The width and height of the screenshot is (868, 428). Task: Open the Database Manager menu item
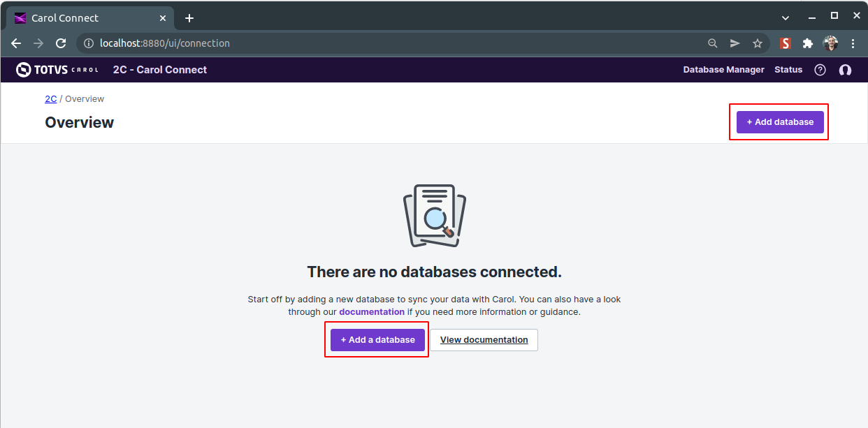(x=723, y=70)
